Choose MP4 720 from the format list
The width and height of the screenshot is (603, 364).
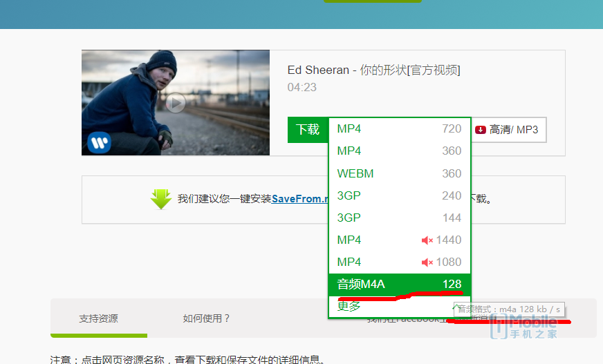pyautogui.click(x=400, y=129)
